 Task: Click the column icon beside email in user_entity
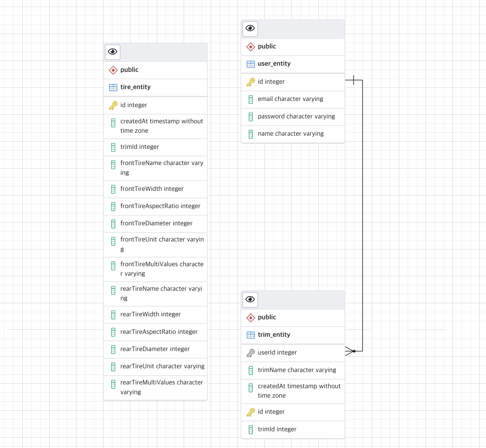coord(251,99)
